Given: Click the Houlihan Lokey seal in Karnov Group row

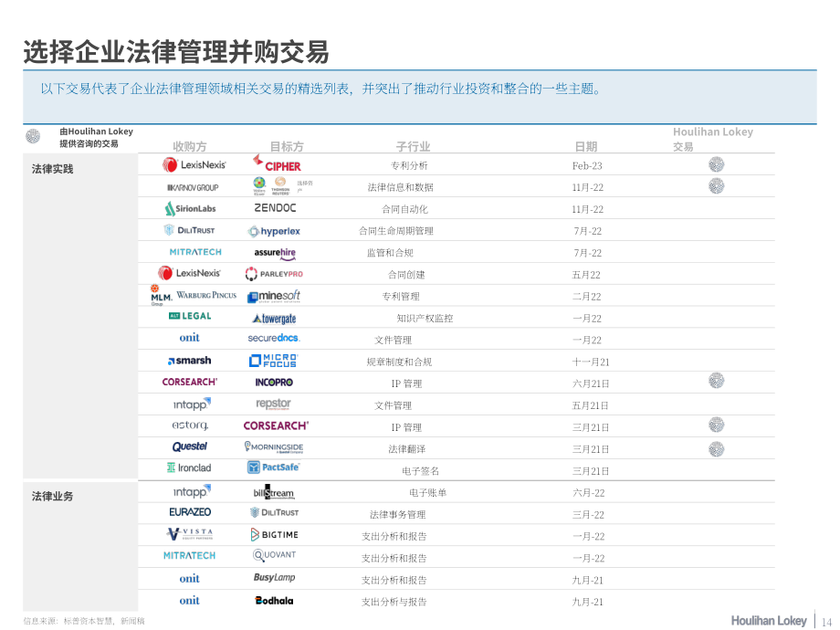Looking at the screenshot, I should [x=716, y=186].
